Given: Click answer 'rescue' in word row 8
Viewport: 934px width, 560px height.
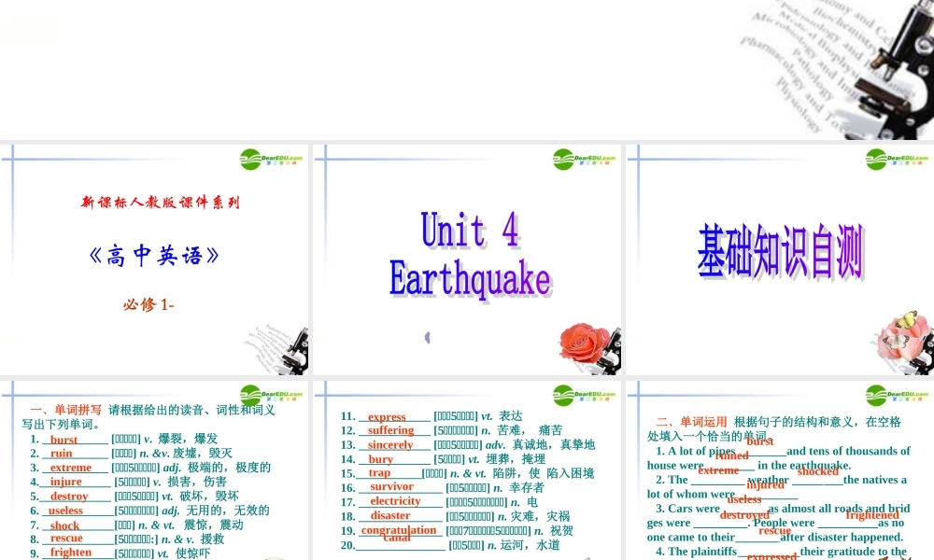Looking at the screenshot, I should pyautogui.click(x=66, y=538).
